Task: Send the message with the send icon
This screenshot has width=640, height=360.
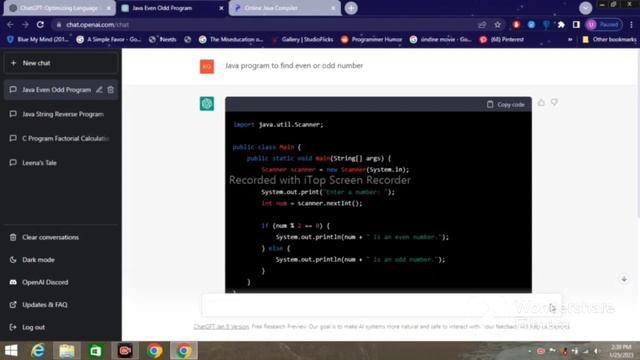Action: (552, 307)
